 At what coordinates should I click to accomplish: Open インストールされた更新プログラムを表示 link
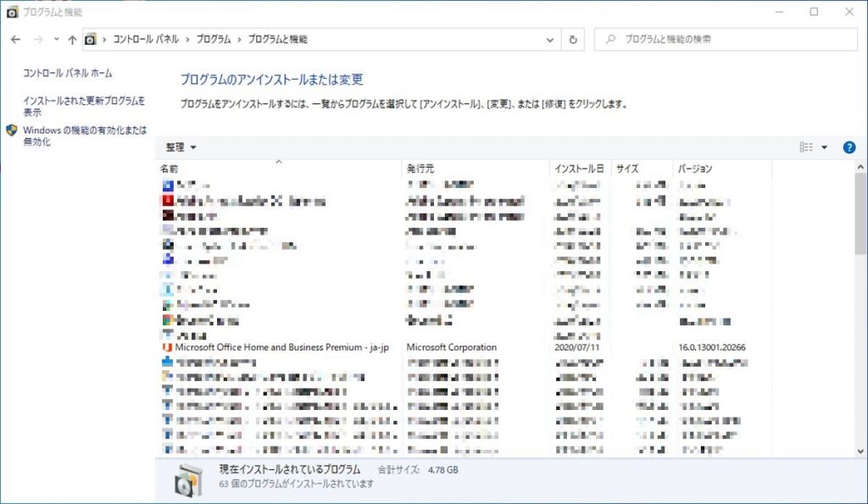click(x=84, y=106)
